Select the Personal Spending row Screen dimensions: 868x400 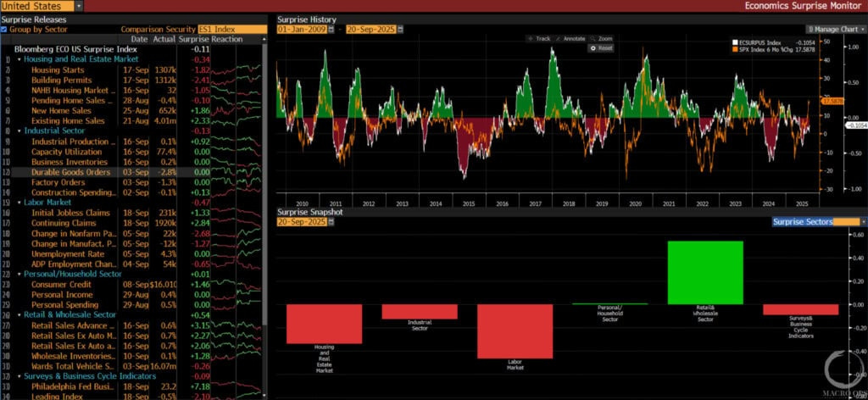133,305
